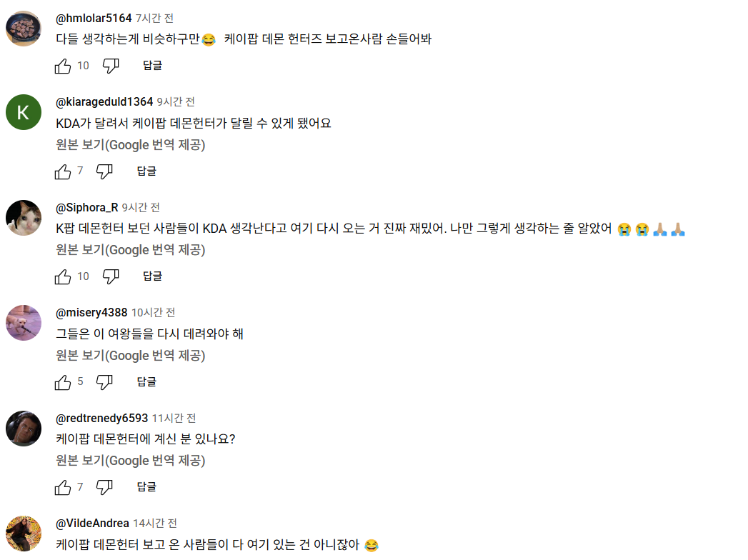Image resolution: width=748 pixels, height=560 pixels.
Task: Open @Siphora_R's cat profile picture
Action: [24, 218]
